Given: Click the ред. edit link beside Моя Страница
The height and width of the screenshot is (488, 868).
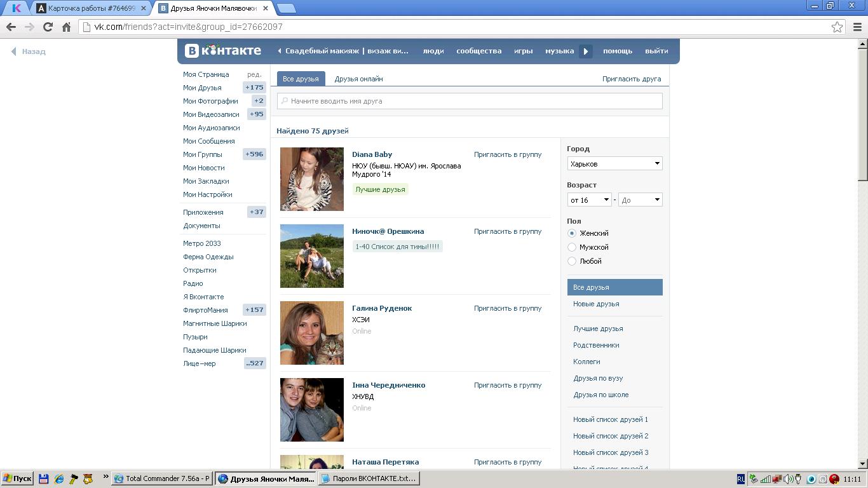Looking at the screenshot, I should click(x=254, y=74).
